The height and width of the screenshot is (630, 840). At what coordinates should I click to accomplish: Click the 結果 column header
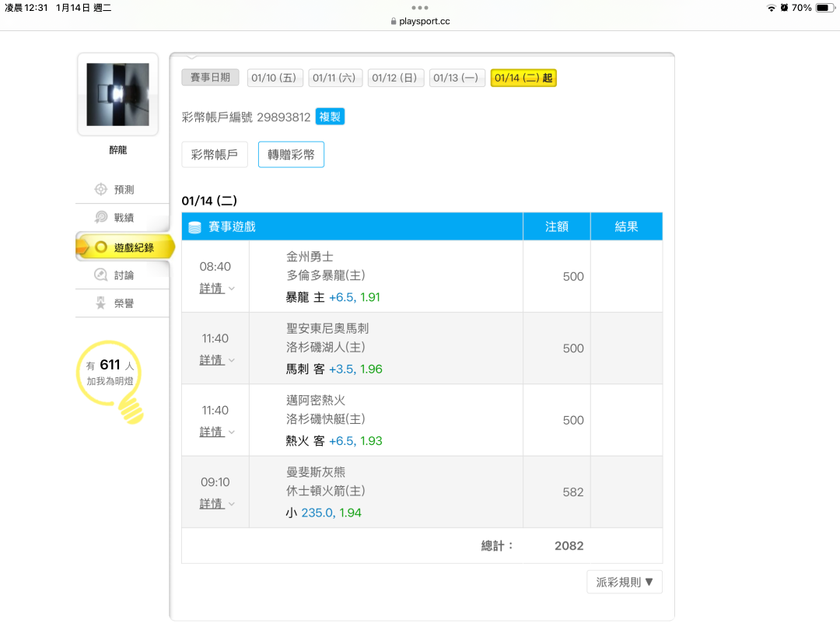point(626,226)
